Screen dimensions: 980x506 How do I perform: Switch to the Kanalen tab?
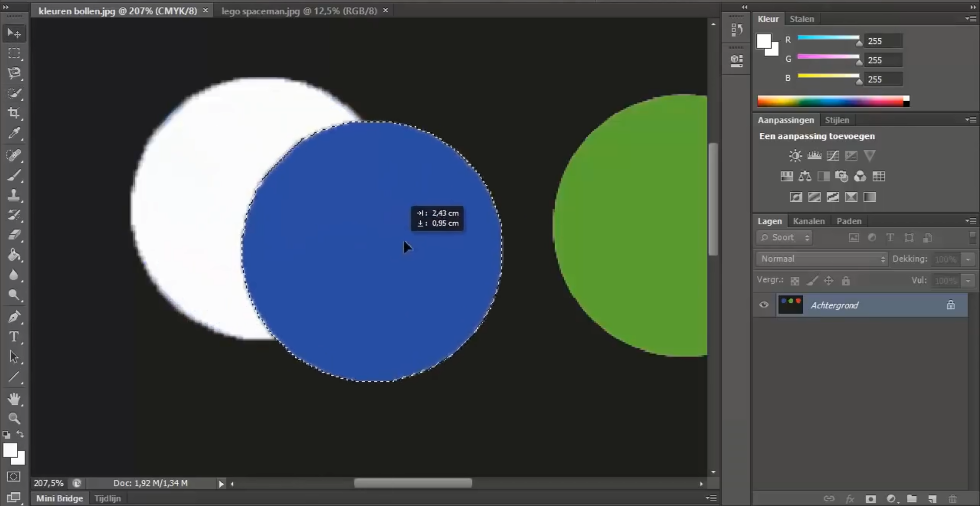coord(808,221)
